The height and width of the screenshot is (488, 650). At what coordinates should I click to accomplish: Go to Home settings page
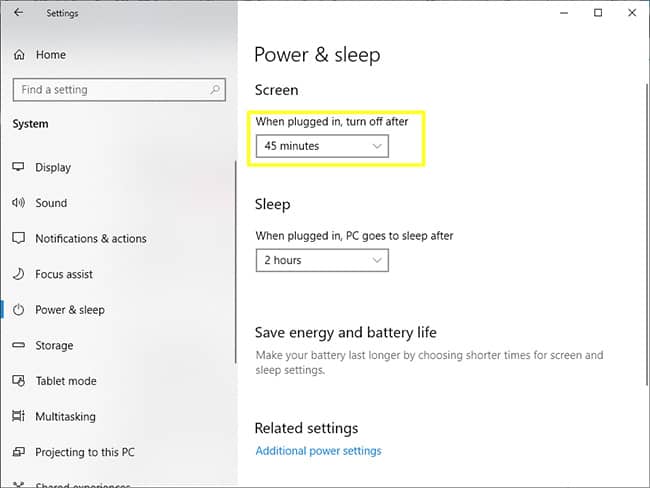click(51, 55)
